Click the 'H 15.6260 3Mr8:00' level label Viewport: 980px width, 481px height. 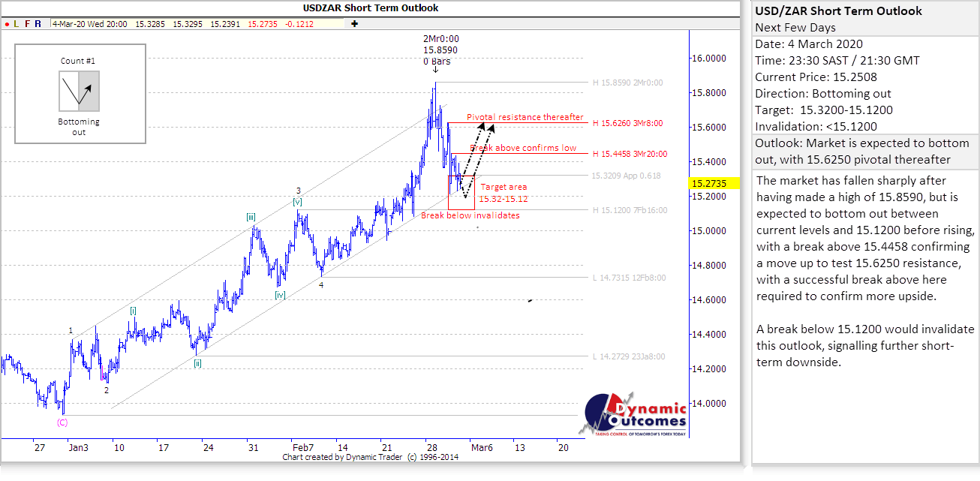tap(629, 123)
